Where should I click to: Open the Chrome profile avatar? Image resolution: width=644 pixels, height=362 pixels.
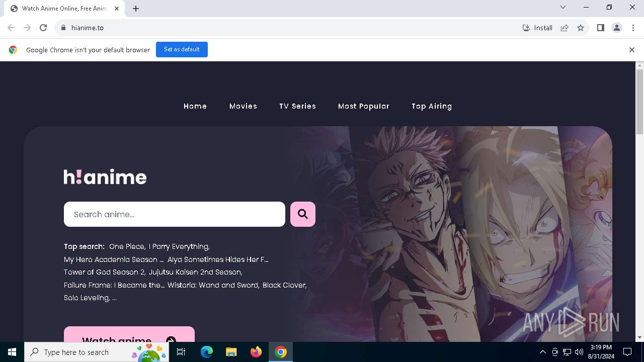coord(617,28)
